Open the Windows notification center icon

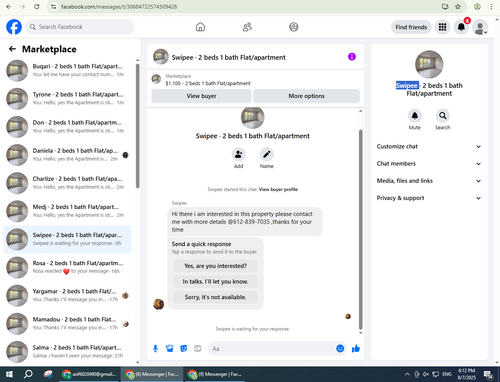pos(488,374)
